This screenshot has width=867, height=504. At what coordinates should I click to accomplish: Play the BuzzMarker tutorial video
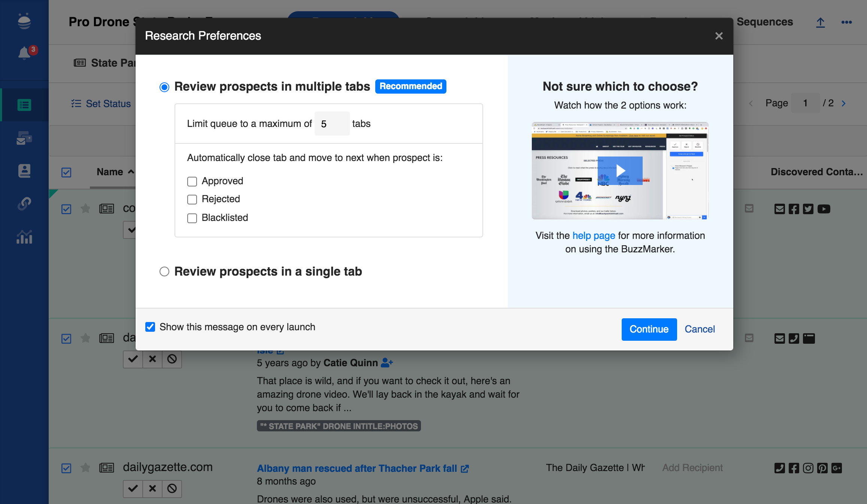coord(620,170)
